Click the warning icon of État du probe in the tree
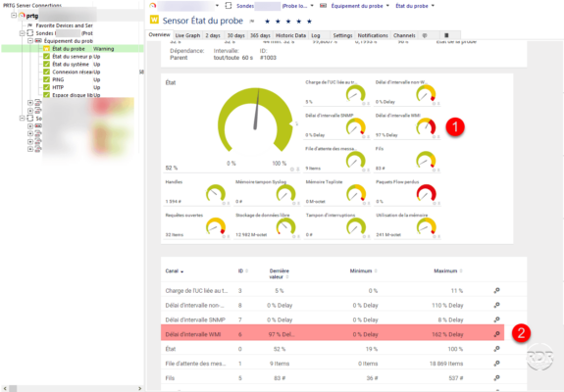The height and width of the screenshot is (392, 564). pos(46,48)
